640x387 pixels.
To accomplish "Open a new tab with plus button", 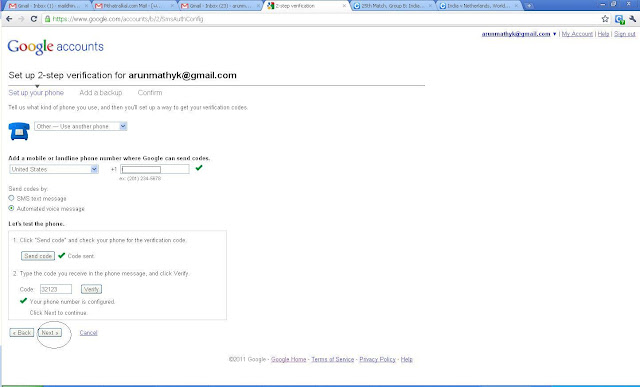I will coord(529,6).
